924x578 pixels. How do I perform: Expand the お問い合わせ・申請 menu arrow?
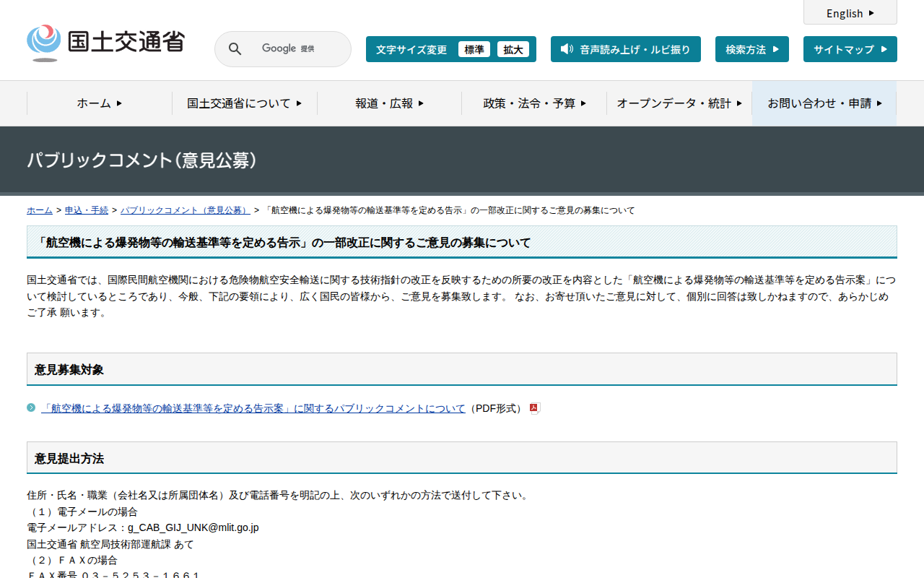(879, 103)
